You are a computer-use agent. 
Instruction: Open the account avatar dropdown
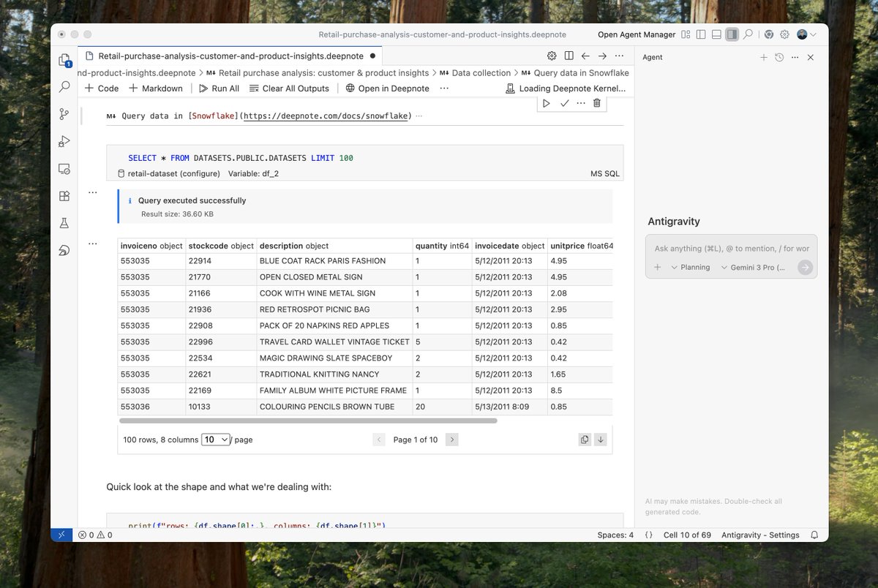[806, 34]
